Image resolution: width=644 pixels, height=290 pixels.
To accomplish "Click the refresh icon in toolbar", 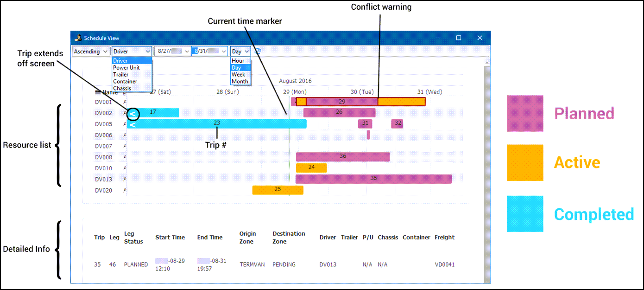I will [x=258, y=52].
